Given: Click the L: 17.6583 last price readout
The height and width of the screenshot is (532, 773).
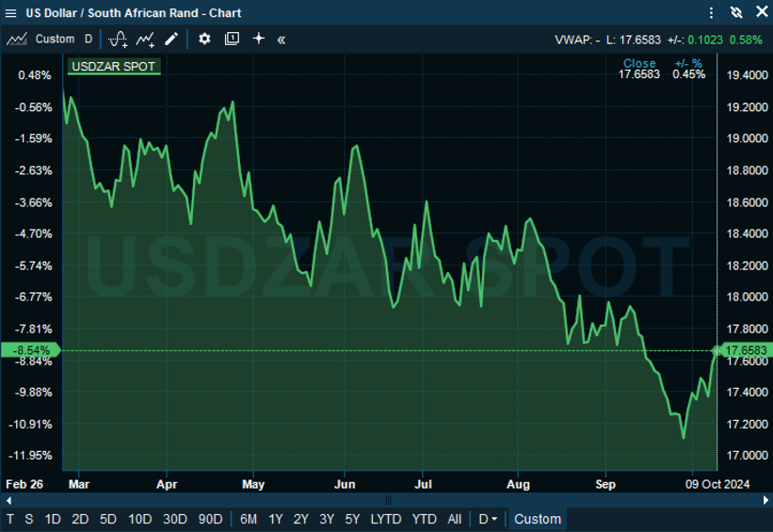Looking at the screenshot, I should (x=634, y=40).
